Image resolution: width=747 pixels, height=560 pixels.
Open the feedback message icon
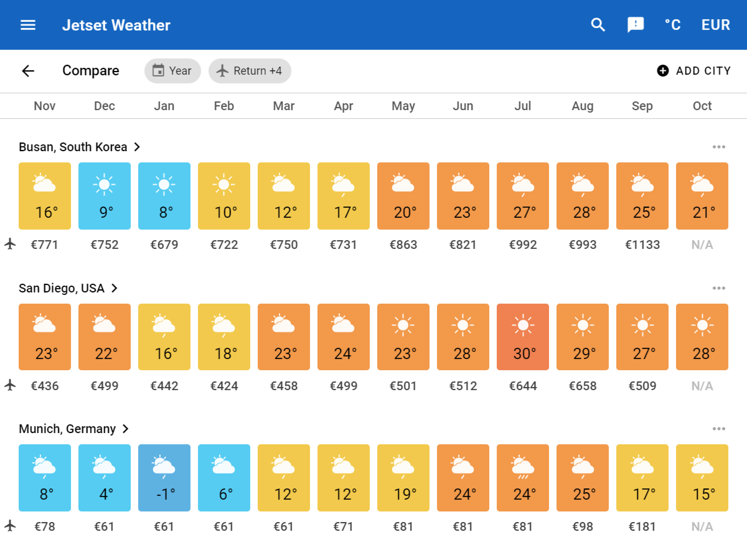pos(636,25)
